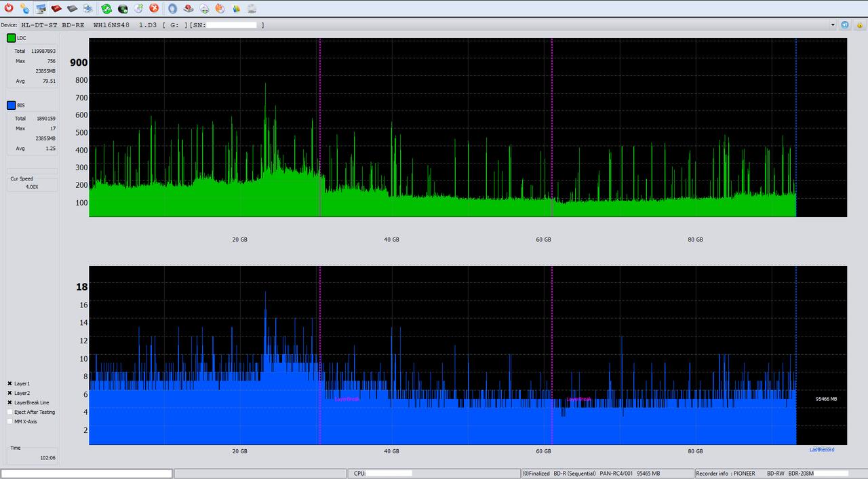Click the red power toolbar icon
This screenshot has height=479, width=868.
[8, 8]
